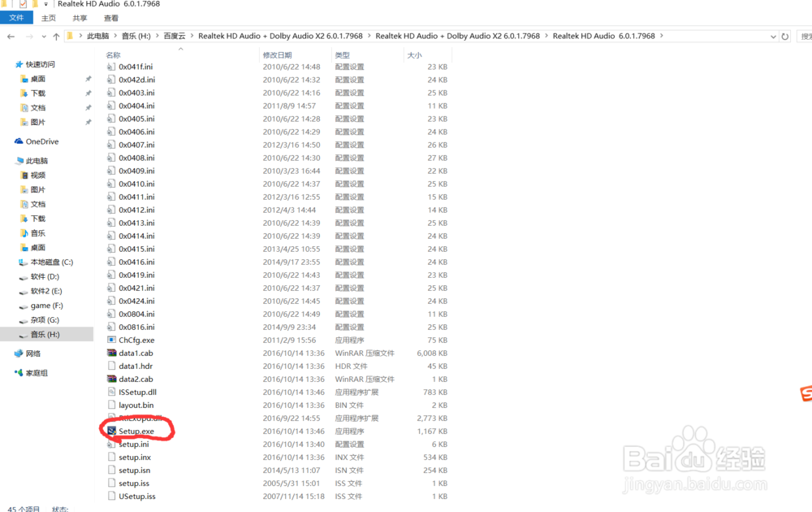Expand address bar history dropdown

pyautogui.click(x=773, y=37)
